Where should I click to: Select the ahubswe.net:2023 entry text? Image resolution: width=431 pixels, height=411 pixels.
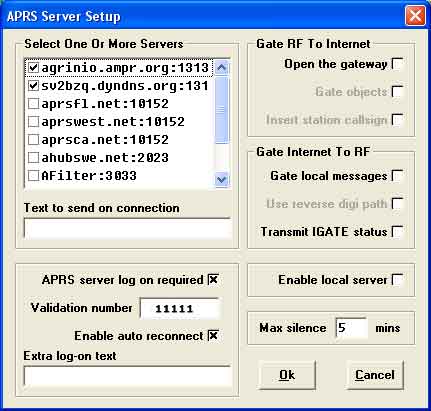point(105,158)
